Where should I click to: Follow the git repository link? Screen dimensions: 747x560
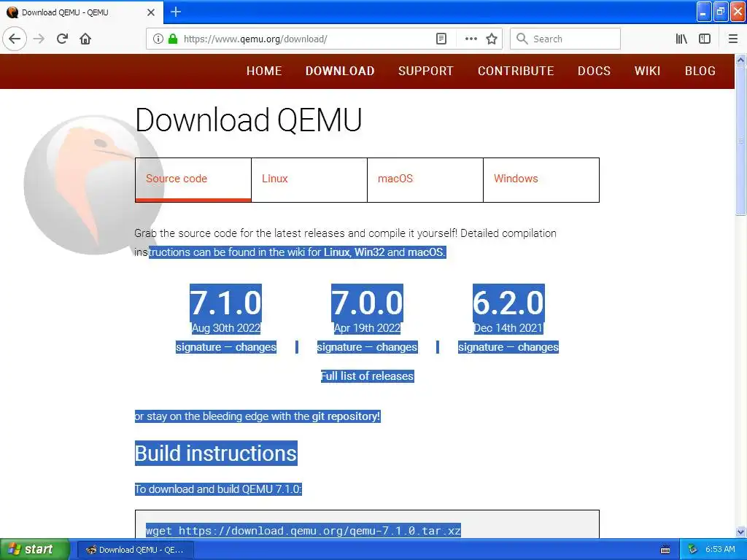[x=345, y=416]
